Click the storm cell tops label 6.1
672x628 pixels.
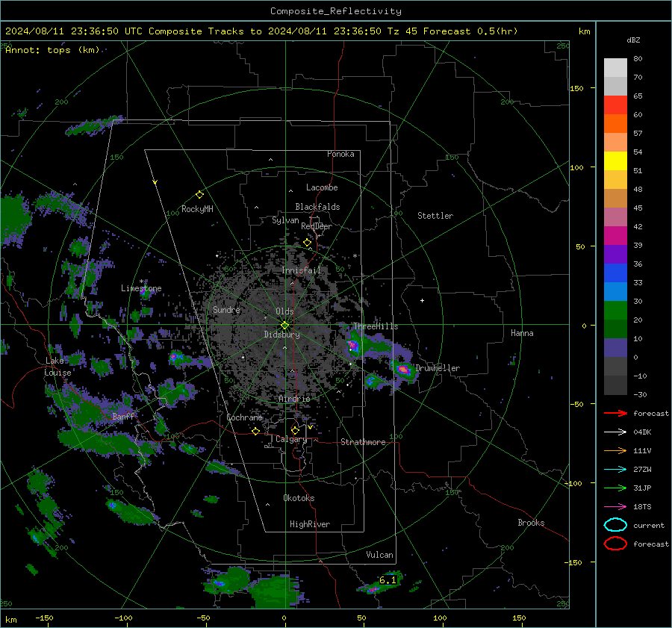point(388,580)
